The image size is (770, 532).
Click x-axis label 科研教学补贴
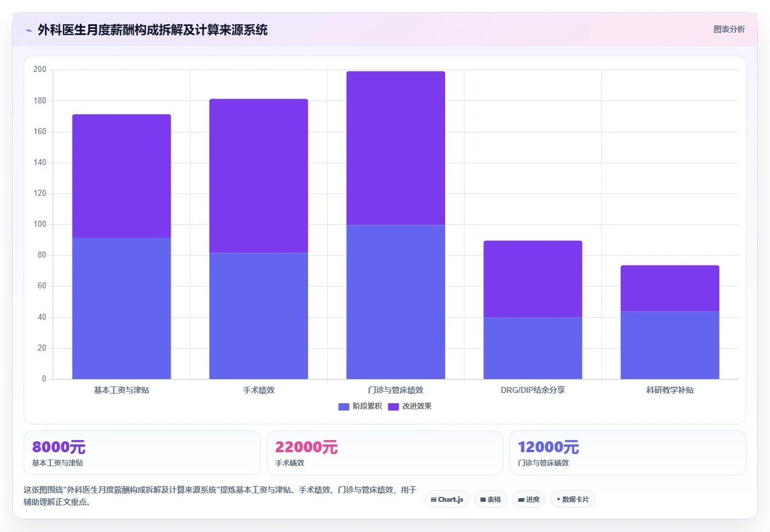(x=670, y=390)
